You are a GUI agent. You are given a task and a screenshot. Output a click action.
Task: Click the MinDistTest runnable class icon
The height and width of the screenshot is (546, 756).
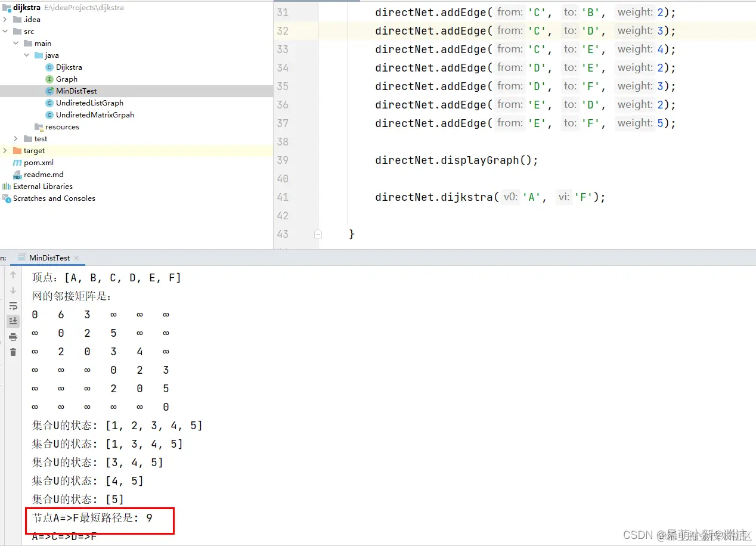point(50,91)
